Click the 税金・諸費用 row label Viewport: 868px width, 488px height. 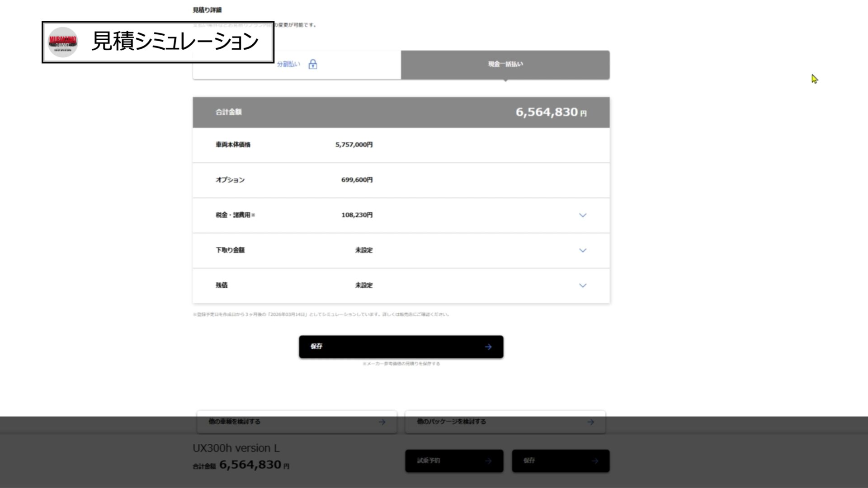(234, 215)
